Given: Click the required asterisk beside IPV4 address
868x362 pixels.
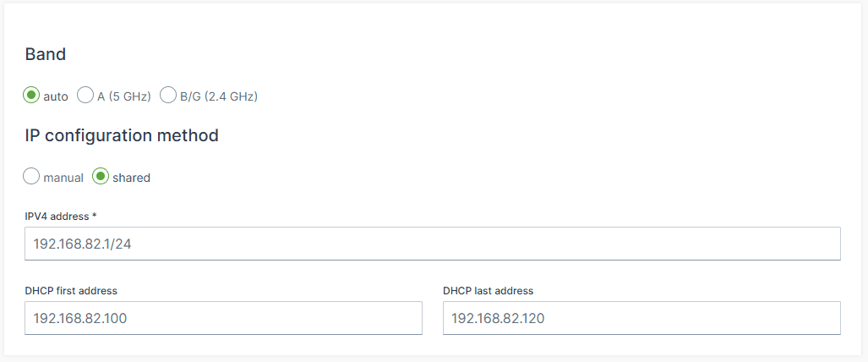Looking at the screenshot, I should (x=95, y=216).
